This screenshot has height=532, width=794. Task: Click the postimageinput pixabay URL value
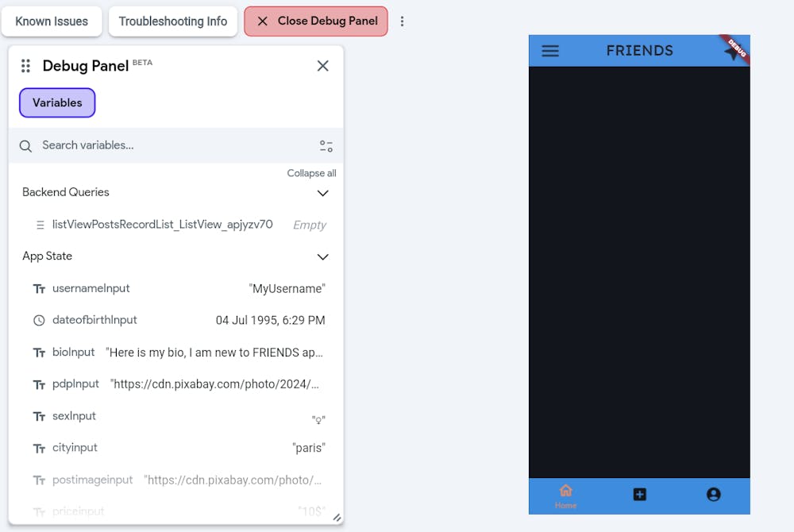pyautogui.click(x=233, y=480)
